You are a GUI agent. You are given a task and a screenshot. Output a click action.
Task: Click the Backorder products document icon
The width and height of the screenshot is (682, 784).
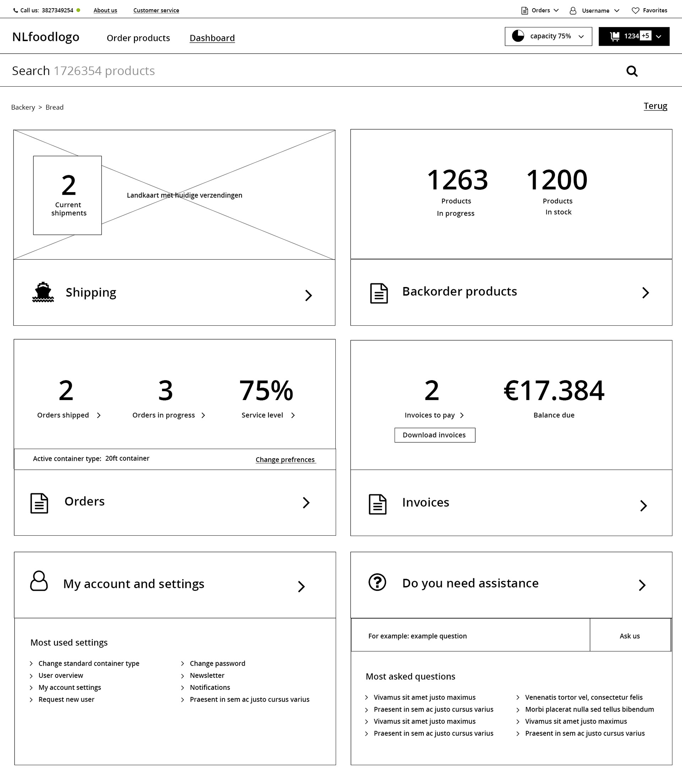[x=379, y=293]
